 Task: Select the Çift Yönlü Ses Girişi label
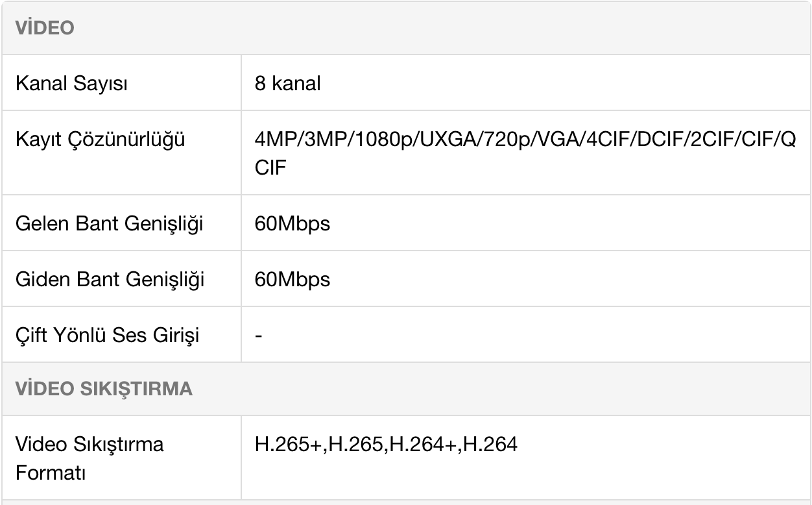pyautogui.click(x=107, y=335)
